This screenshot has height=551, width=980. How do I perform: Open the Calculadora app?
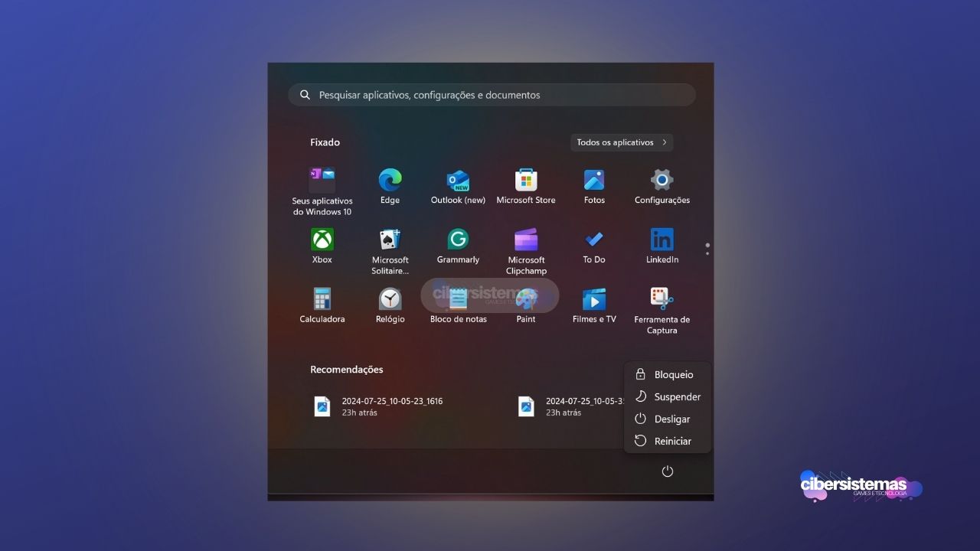[322, 306]
